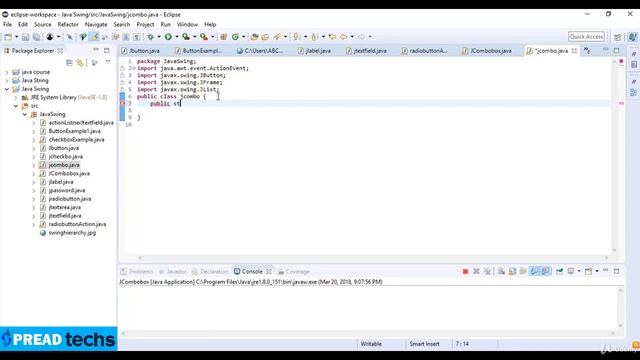This screenshot has height=360, width=640.
Task: Click the editor horizontal scrollbar
Action: (373, 258)
